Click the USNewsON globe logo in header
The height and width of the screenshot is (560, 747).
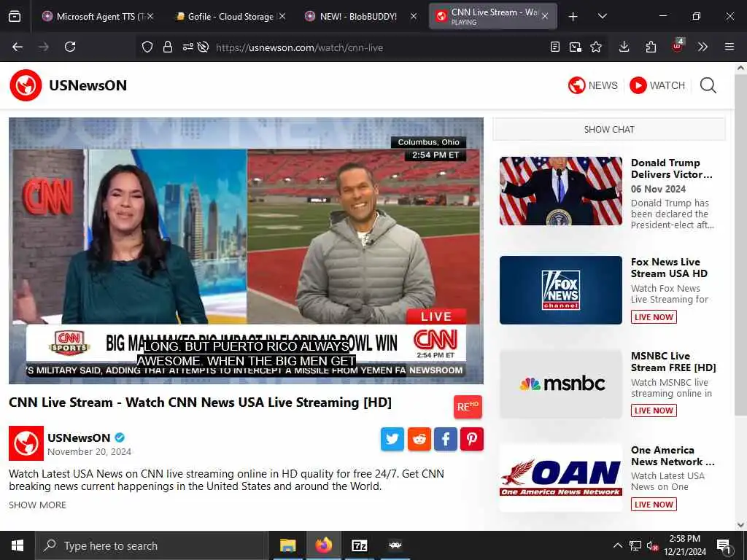(26, 85)
